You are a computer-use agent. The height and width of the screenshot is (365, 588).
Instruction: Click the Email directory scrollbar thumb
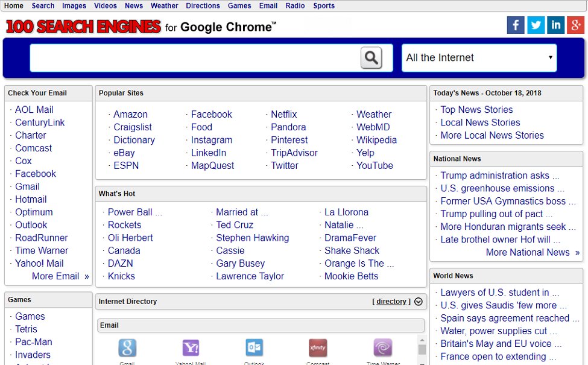click(422, 349)
